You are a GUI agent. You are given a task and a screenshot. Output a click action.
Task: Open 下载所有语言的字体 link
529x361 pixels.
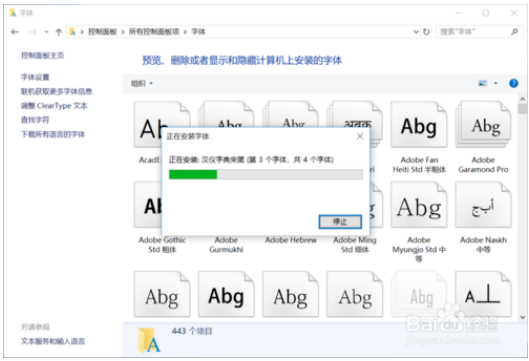pos(53,134)
